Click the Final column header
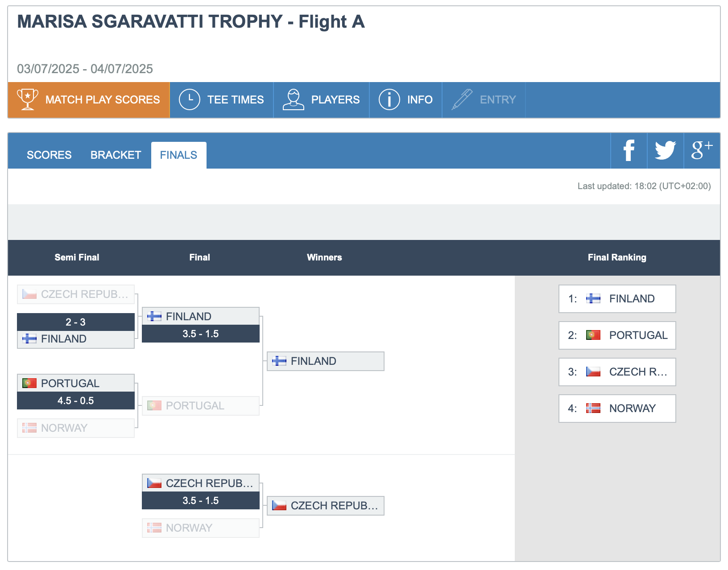This screenshot has height=570, width=728. coord(199,257)
